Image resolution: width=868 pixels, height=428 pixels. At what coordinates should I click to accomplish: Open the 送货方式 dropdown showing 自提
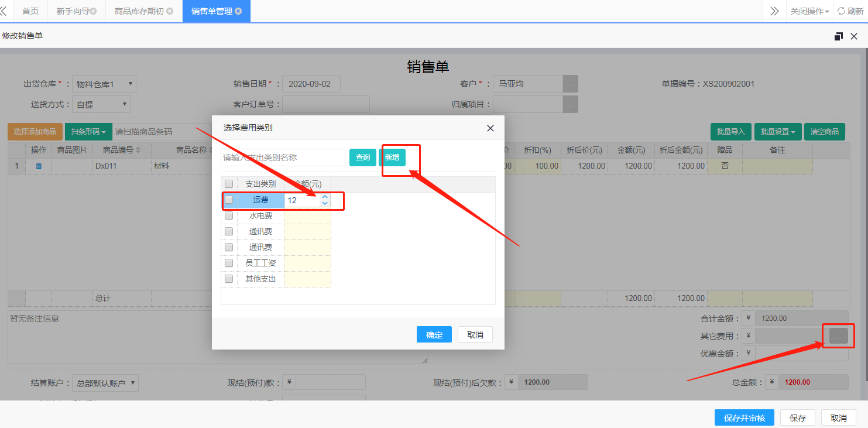click(101, 105)
